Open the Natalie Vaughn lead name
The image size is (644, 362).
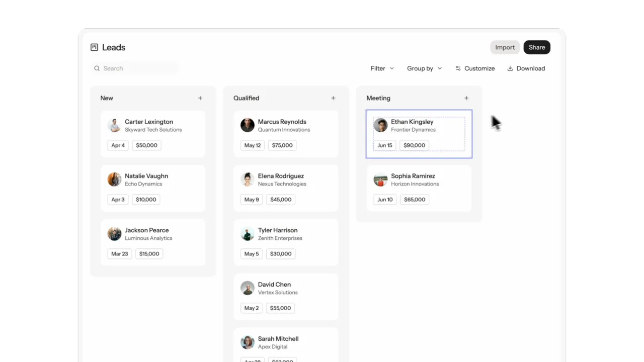(x=146, y=176)
